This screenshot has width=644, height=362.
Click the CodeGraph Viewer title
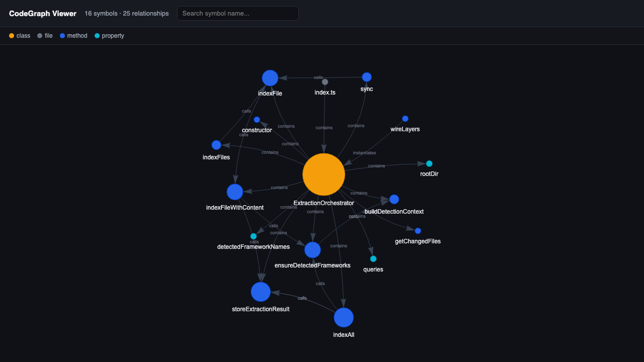pyautogui.click(x=43, y=14)
